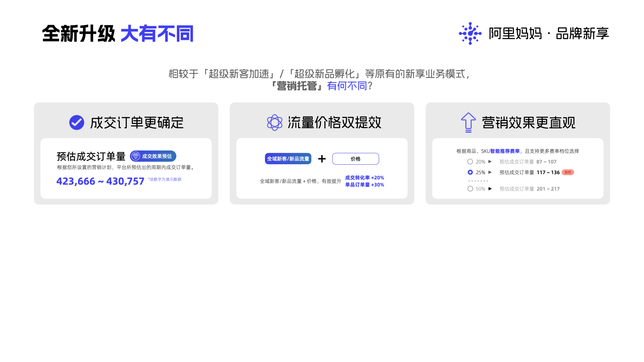Click the 阿里妈妈 · 品牌新享 brand text
This screenshot has height=362, width=644.
[549, 34]
